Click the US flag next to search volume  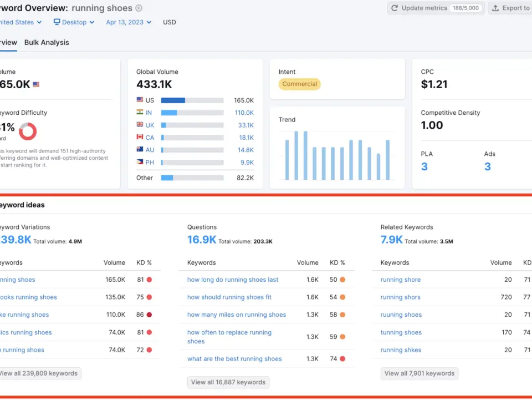(36, 84)
